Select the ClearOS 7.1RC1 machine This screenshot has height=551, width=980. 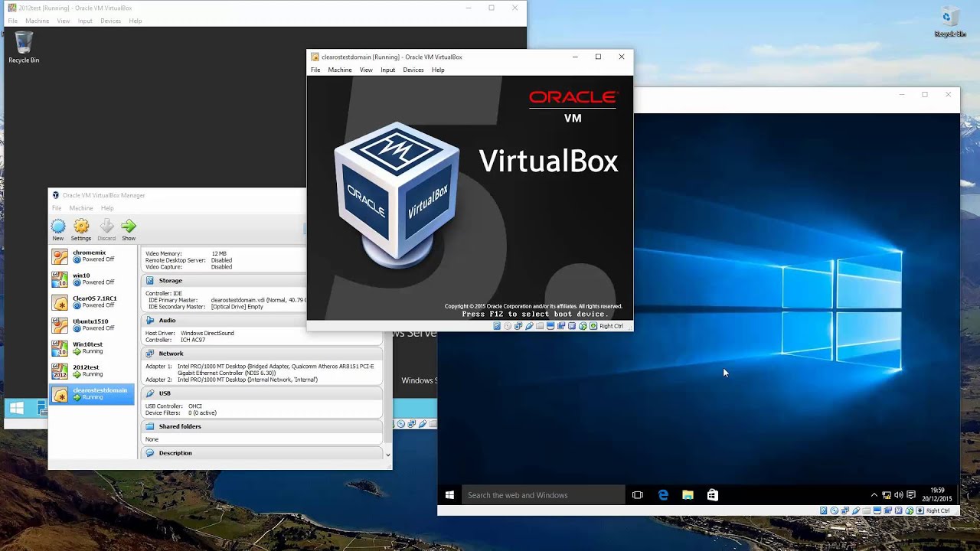point(92,302)
